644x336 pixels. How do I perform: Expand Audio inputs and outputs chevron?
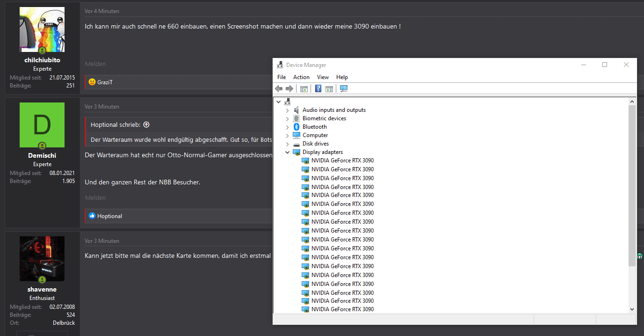288,110
